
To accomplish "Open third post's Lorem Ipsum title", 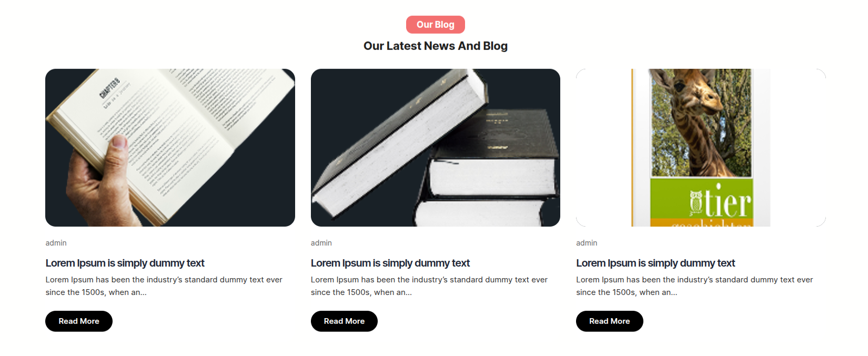I will (x=655, y=263).
